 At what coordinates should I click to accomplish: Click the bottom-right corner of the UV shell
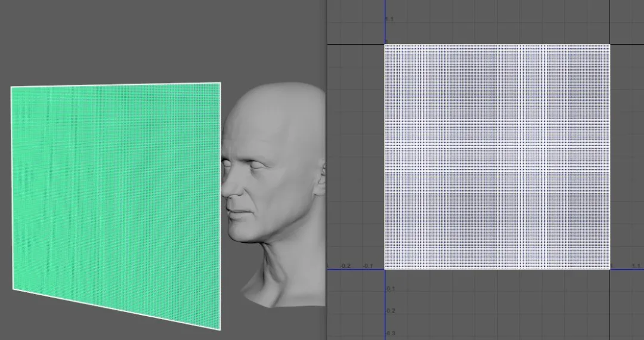pos(609,269)
